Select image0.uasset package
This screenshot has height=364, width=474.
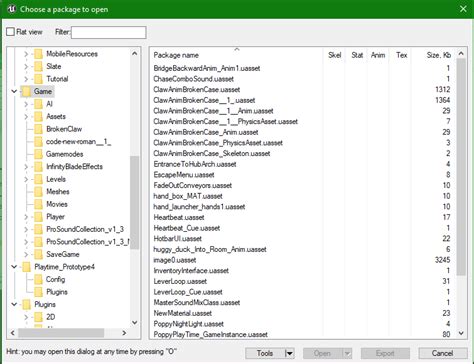(x=175, y=260)
